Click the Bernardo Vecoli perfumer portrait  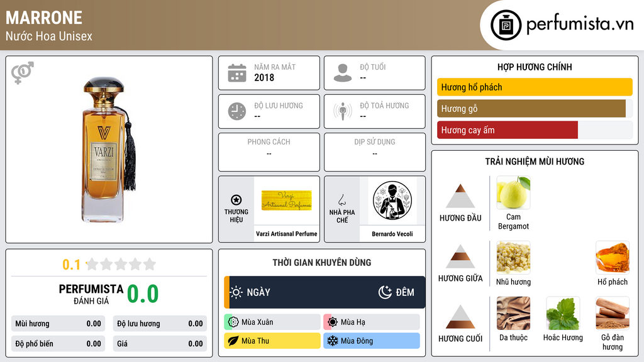(x=392, y=200)
